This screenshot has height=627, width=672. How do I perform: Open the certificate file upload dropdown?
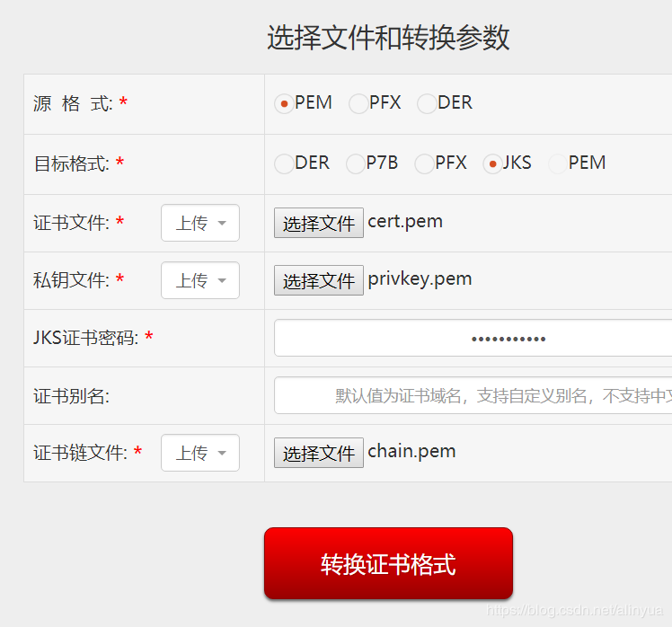[x=200, y=223]
